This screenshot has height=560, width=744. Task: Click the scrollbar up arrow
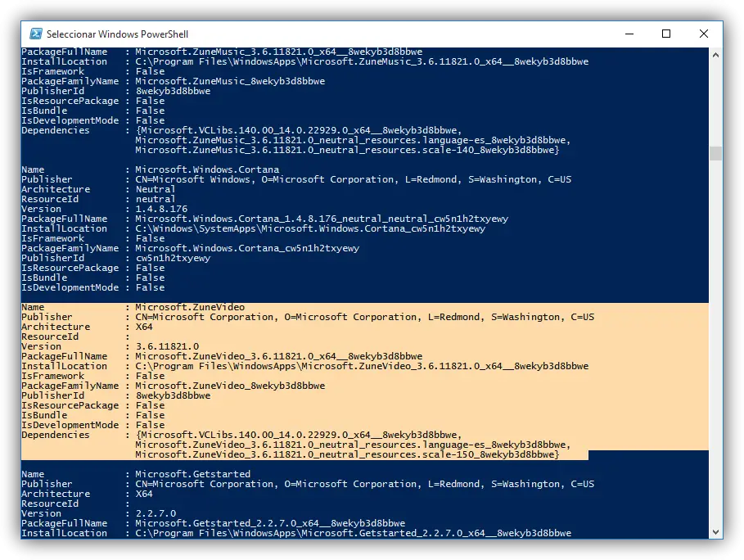pos(715,55)
